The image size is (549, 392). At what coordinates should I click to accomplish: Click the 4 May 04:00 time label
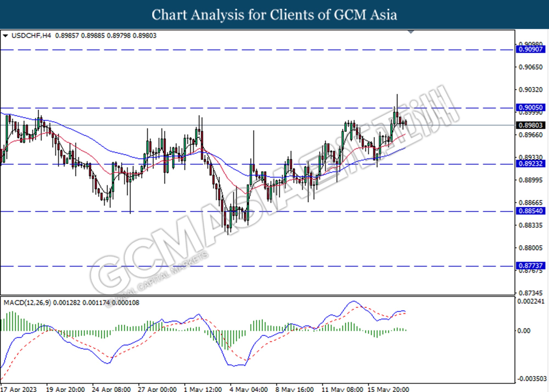(249, 389)
